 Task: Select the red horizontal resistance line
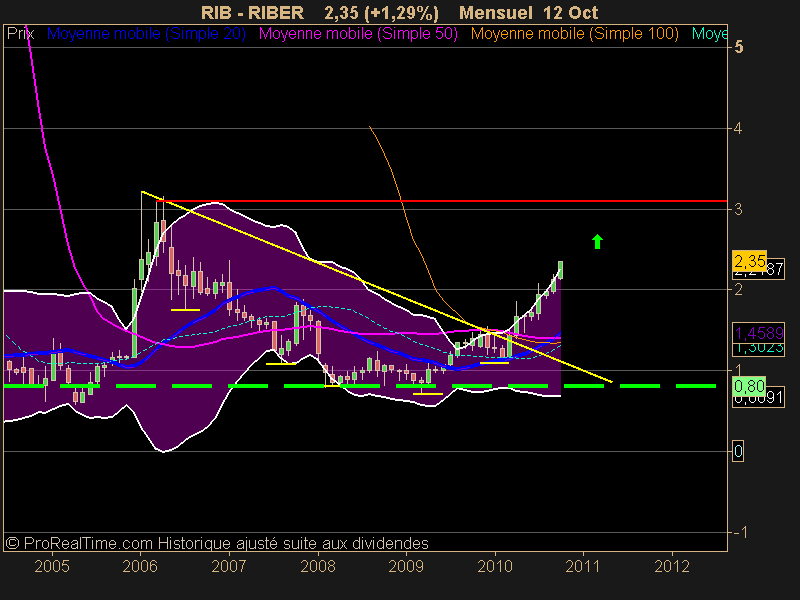click(x=442, y=201)
